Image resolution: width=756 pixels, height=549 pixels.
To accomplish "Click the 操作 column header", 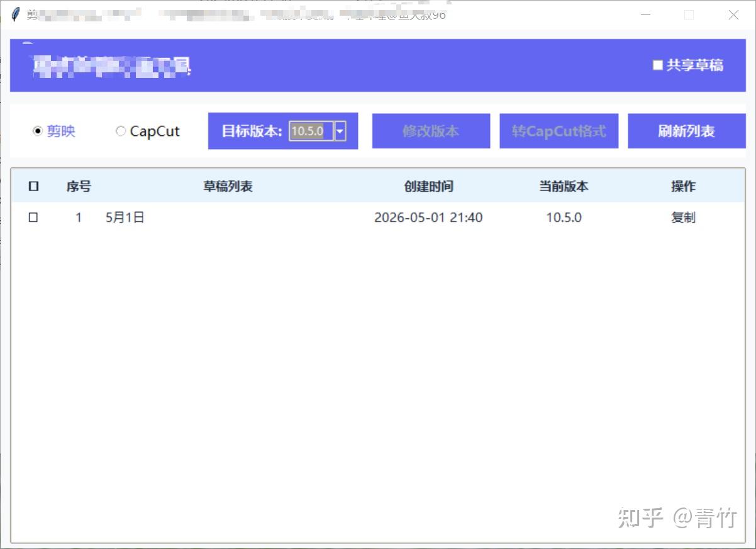I will [683, 186].
